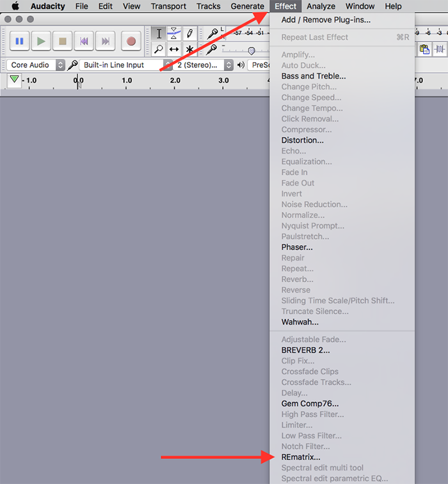Click the microphone icon beside the recording volume slider

click(212, 49)
